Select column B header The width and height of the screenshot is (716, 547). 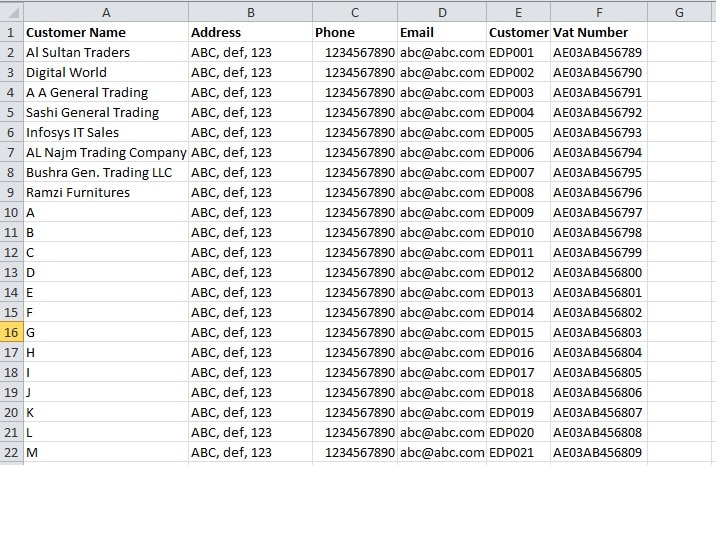pyautogui.click(x=250, y=12)
